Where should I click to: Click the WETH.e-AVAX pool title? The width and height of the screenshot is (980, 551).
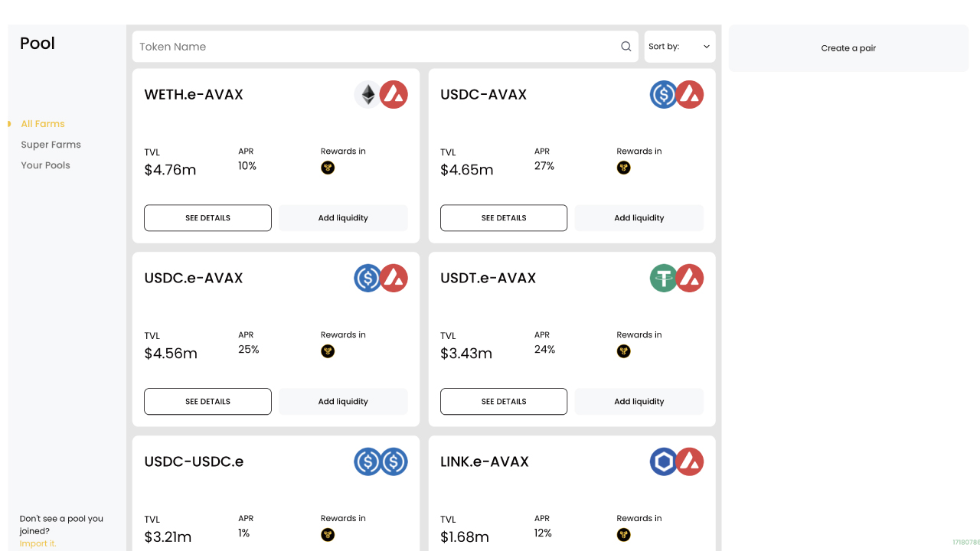pyautogui.click(x=194, y=94)
